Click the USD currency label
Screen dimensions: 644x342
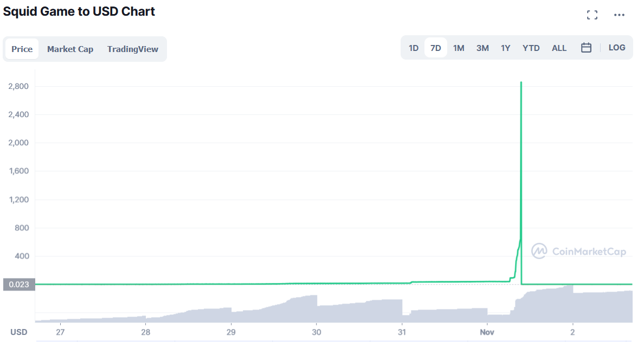pyautogui.click(x=19, y=332)
